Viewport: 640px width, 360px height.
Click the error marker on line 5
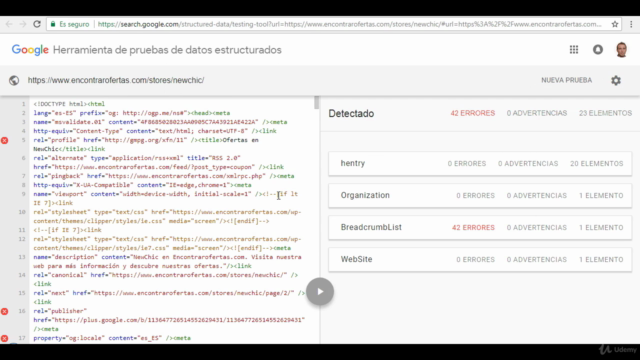click(x=4, y=140)
